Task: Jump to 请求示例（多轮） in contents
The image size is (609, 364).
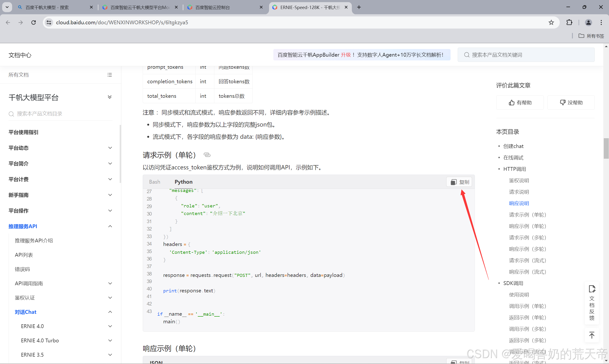Action: (527, 238)
